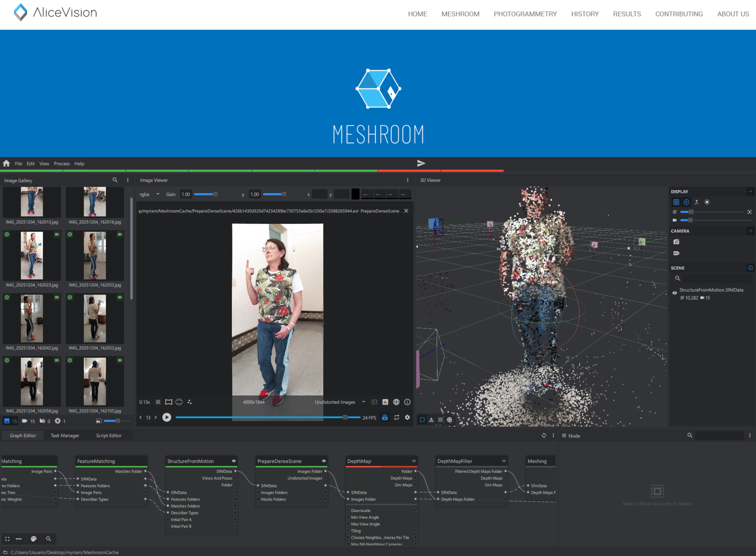Click Graph Editor color palette icon

point(34,539)
